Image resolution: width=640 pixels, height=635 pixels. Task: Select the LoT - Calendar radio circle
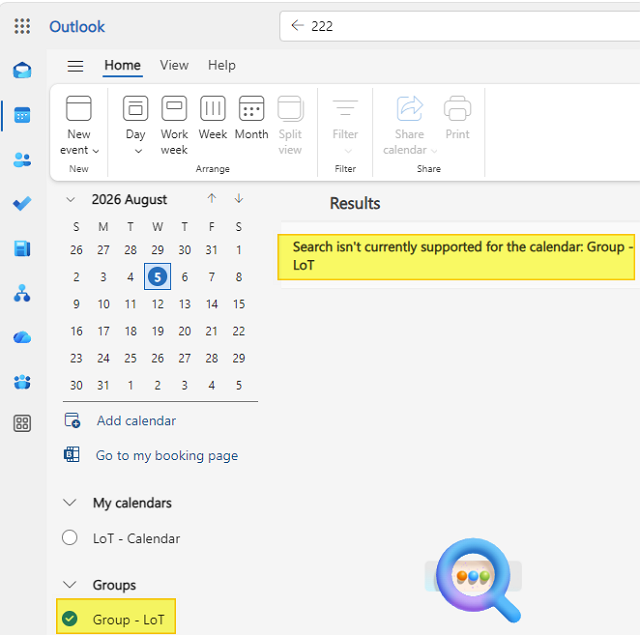tap(69, 537)
